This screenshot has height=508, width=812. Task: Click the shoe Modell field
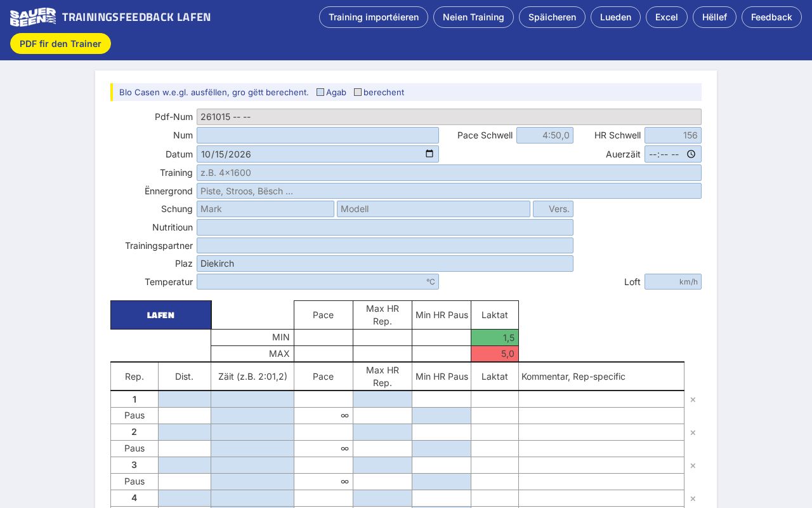pyautogui.click(x=433, y=209)
